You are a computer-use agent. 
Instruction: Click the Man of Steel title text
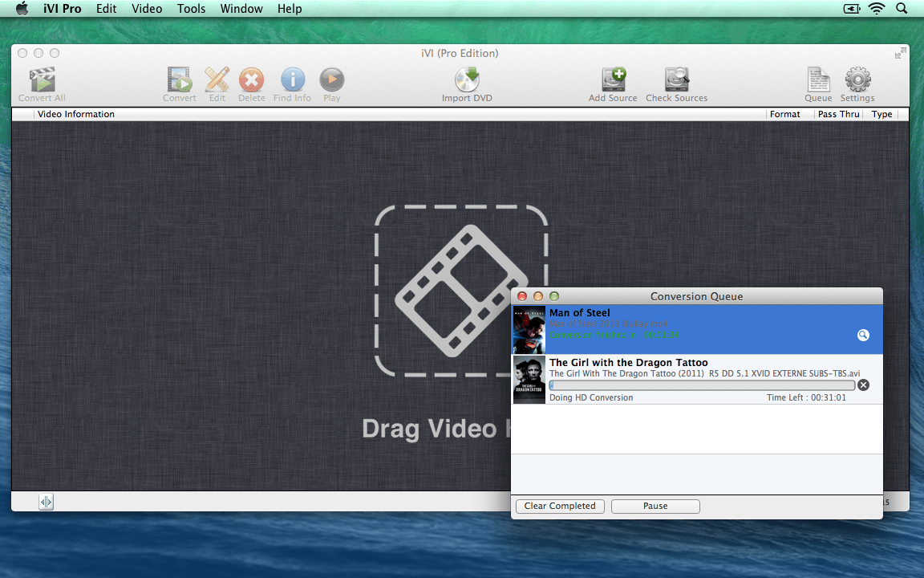pos(580,312)
